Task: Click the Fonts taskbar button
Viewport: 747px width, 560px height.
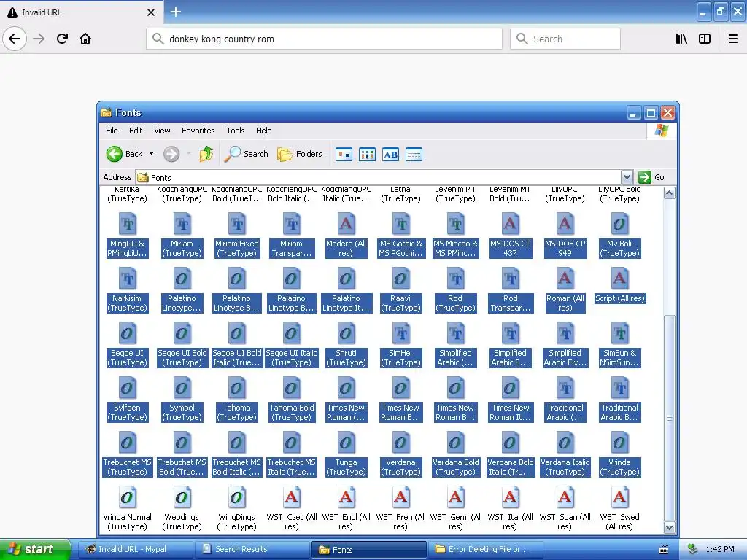Action: tap(368, 550)
